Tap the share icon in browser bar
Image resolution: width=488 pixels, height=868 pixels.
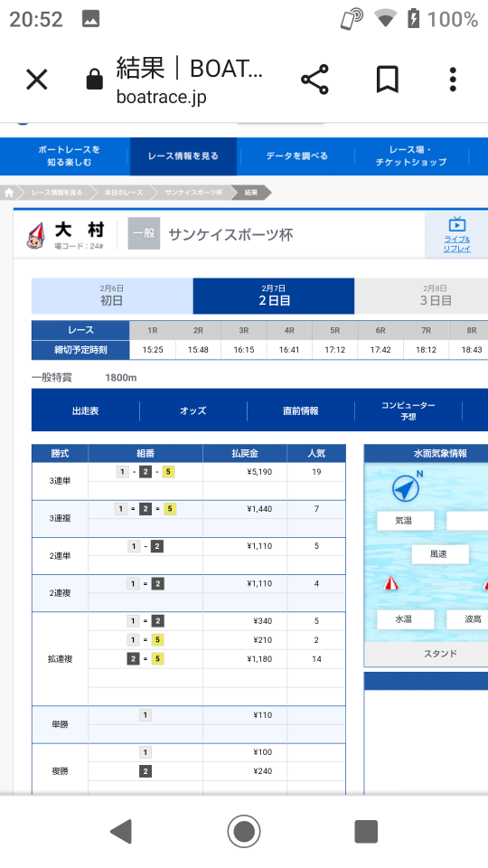[x=314, y=80]
